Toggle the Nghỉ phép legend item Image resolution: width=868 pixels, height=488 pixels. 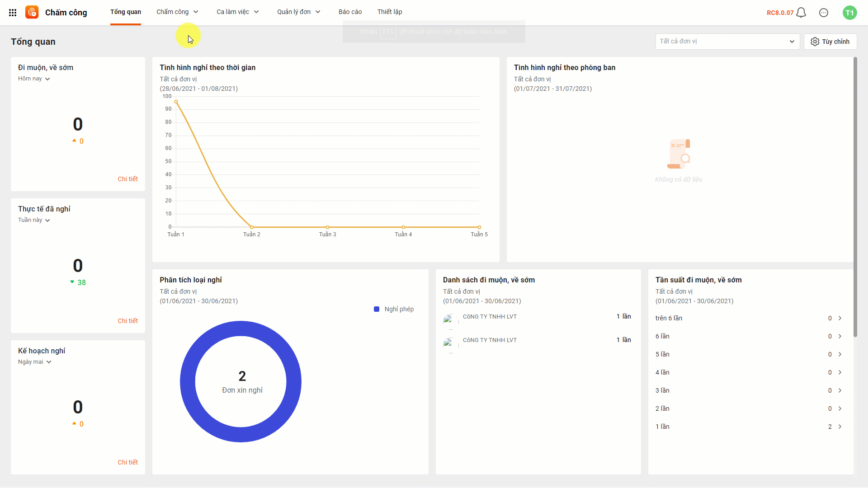[394, 309]
